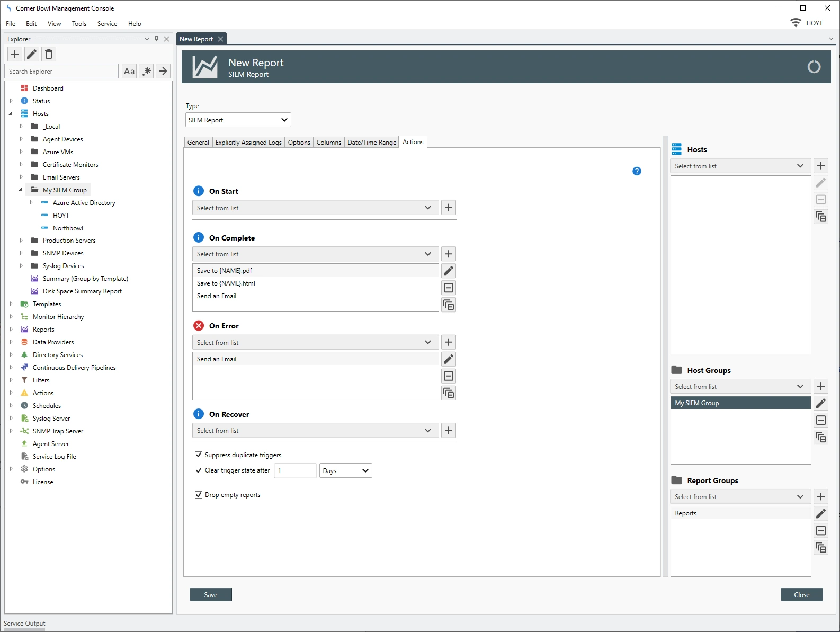Click the delete trash icon in Explorer
The image size is (840, 632).
coord(49,54)
